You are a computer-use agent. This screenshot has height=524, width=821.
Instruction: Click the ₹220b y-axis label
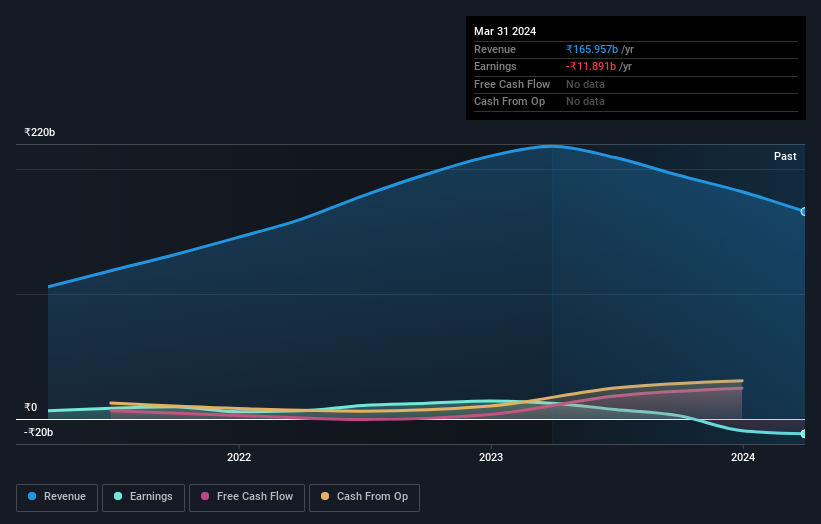39,132
